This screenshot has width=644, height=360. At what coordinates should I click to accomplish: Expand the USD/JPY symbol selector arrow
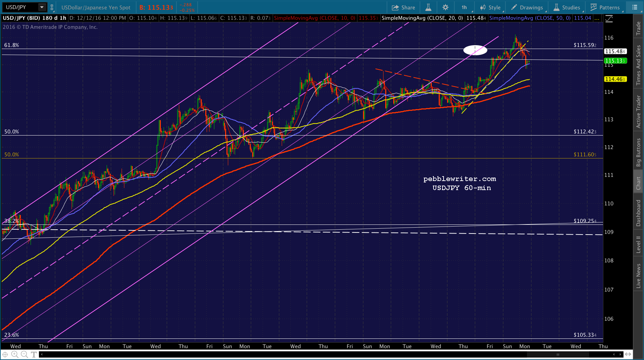point(42,7)
